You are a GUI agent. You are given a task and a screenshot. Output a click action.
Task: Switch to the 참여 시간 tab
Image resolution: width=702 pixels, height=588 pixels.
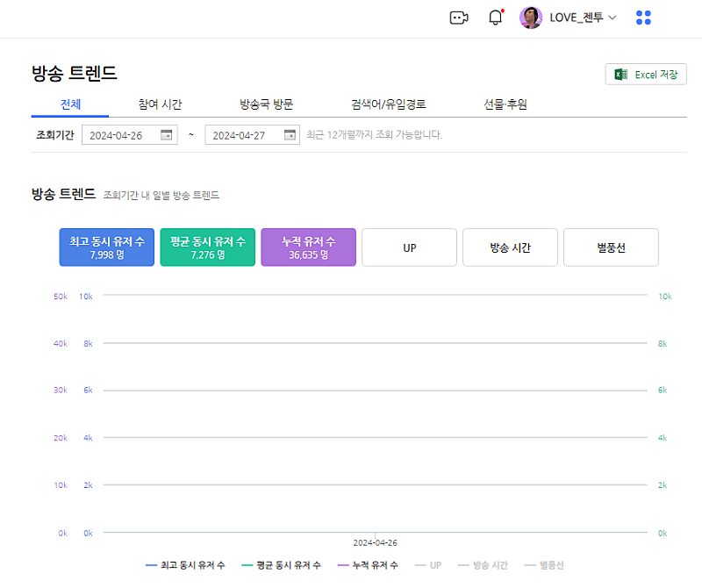[x=160, y=104]
